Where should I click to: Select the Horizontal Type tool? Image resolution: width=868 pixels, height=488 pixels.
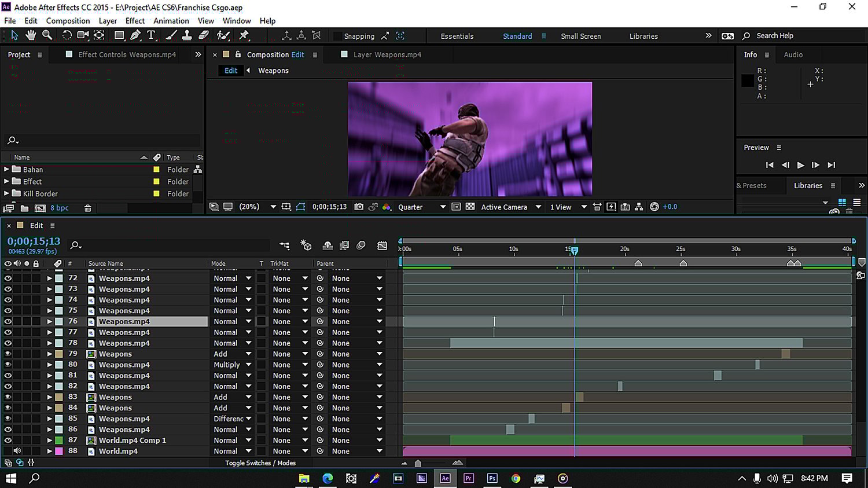click(152, 35)
